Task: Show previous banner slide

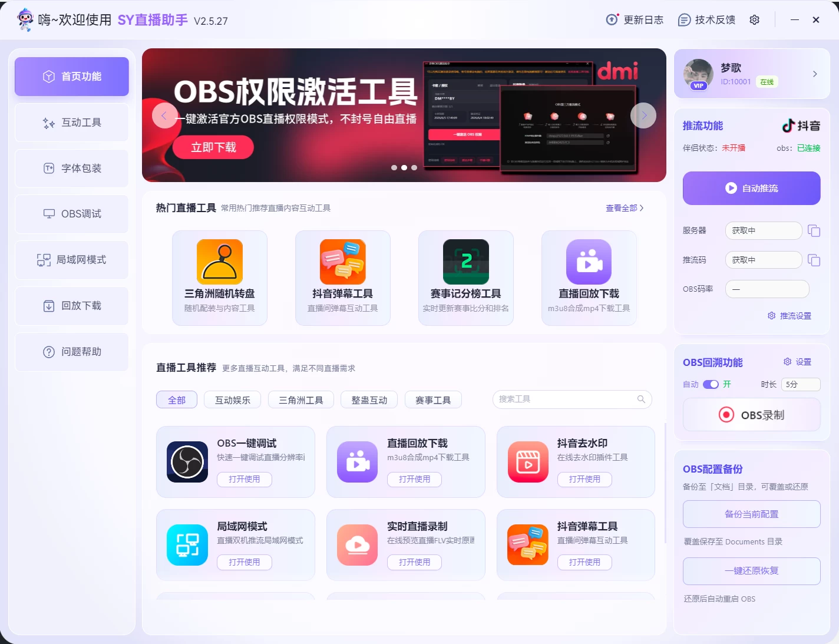Action: pyautogui.click(x=164, y=115)
